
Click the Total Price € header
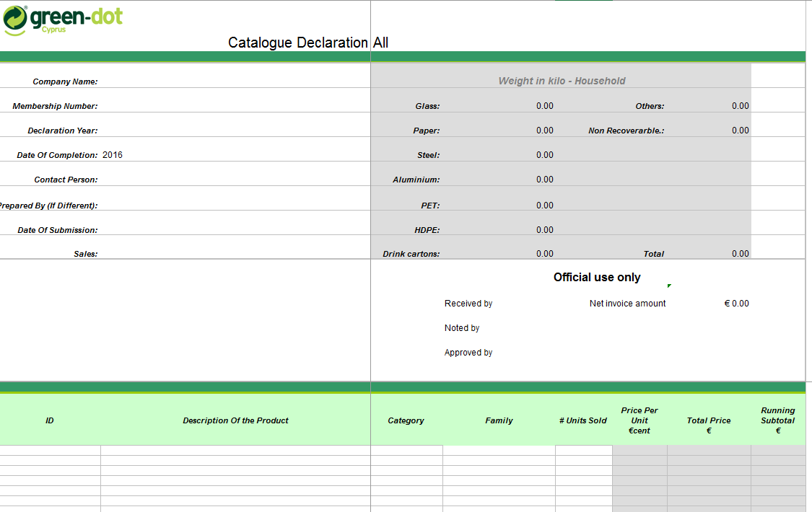709,425
